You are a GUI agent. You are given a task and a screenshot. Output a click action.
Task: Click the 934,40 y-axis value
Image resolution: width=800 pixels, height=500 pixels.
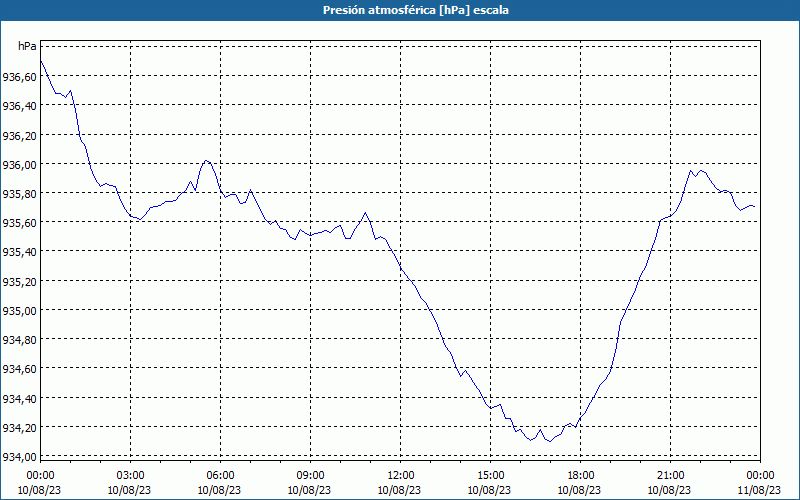[x=19, y=398]
